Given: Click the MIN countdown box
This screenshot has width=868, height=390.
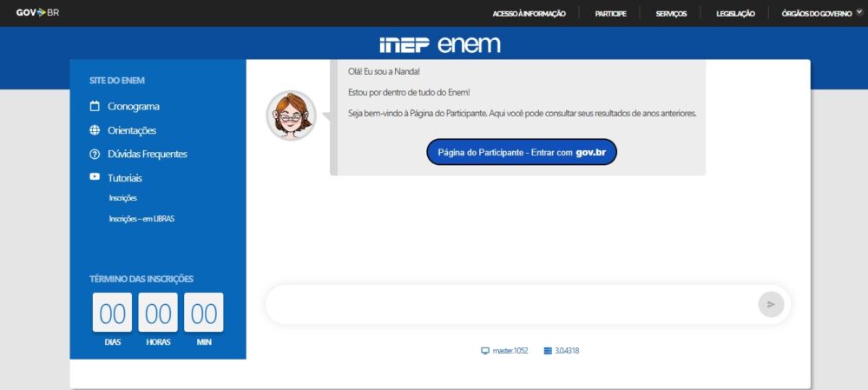Looking at the screenshot, I should pos(204,313).
